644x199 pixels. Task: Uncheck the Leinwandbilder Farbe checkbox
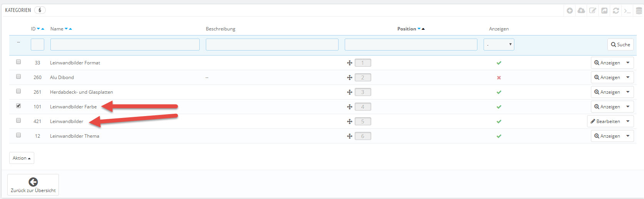point(18,106)
